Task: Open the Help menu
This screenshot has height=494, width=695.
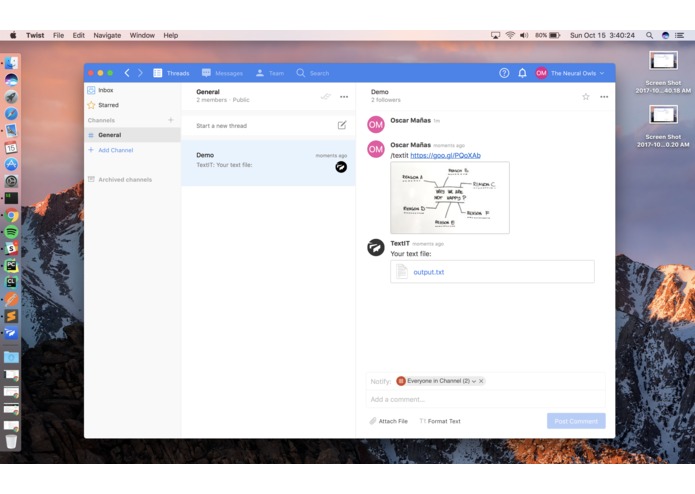Action: 171,35
